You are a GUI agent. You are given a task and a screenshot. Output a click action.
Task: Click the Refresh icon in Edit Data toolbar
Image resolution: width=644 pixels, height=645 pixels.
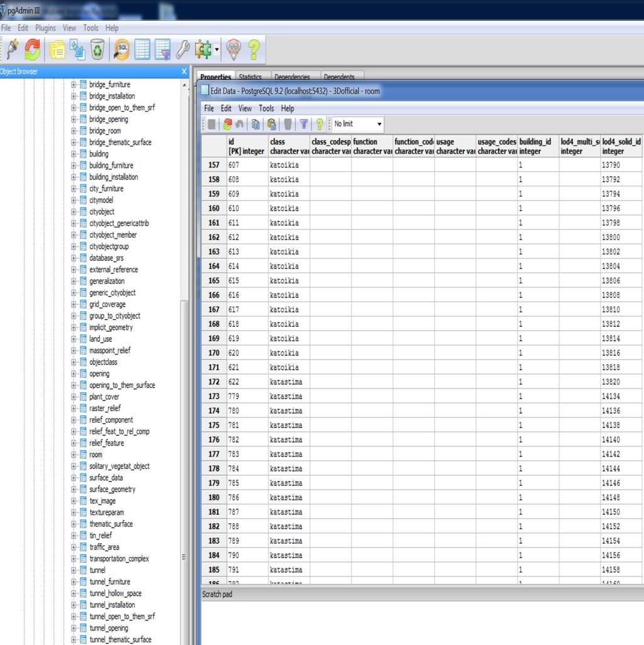pyautogui.click(x=228, y=124)
